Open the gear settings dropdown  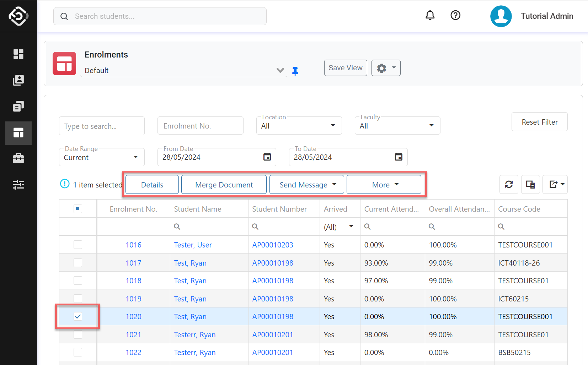point(386,68)
